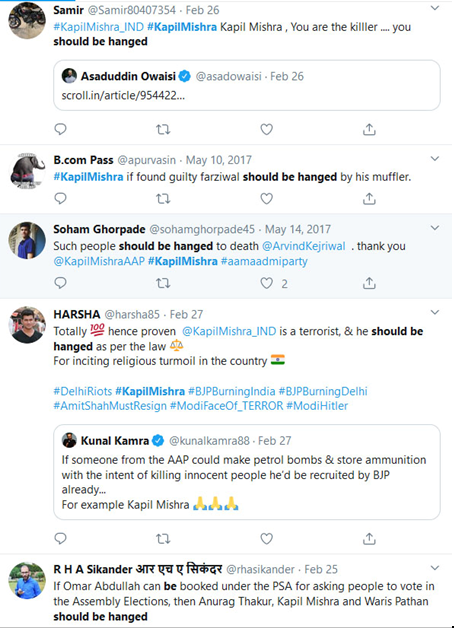Open the #aamaadmiparty hashtag
The width and height of the screenshot is (462, 628).
[x=264, y=262]
